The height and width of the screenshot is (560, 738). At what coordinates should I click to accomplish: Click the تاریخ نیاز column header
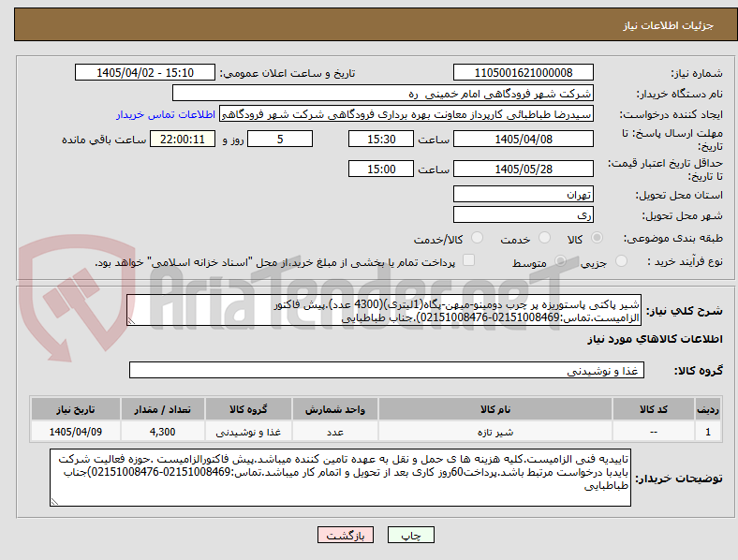[x=76, y=409]
